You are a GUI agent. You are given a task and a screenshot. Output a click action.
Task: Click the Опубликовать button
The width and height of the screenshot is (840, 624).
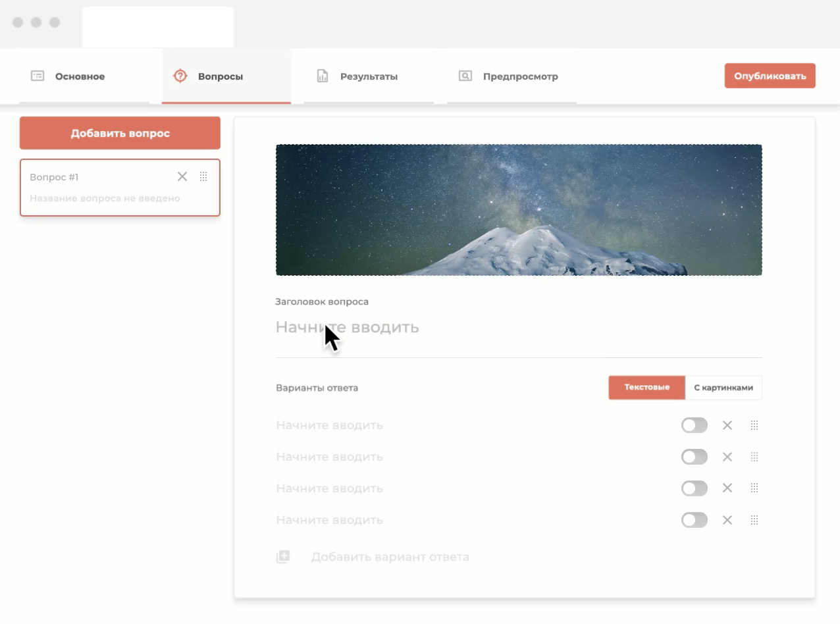tap(770, 76)
